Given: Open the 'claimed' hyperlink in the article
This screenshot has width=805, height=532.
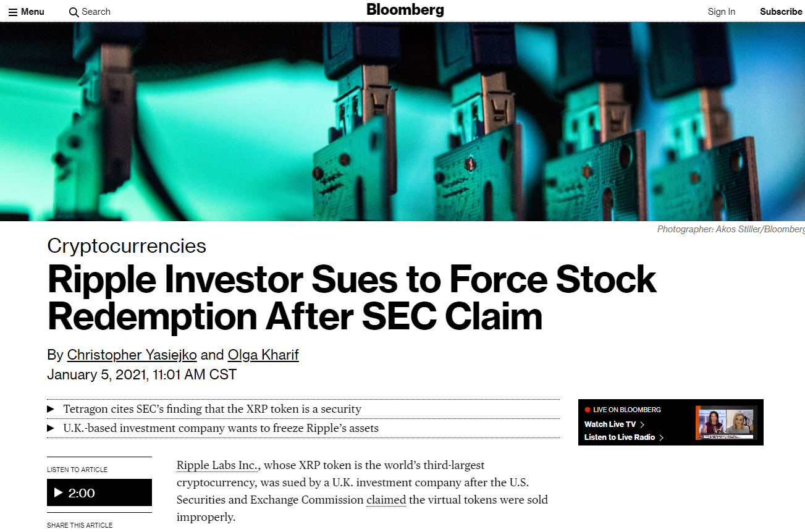Looking at the screenshot, I should (x=386, y=500).
